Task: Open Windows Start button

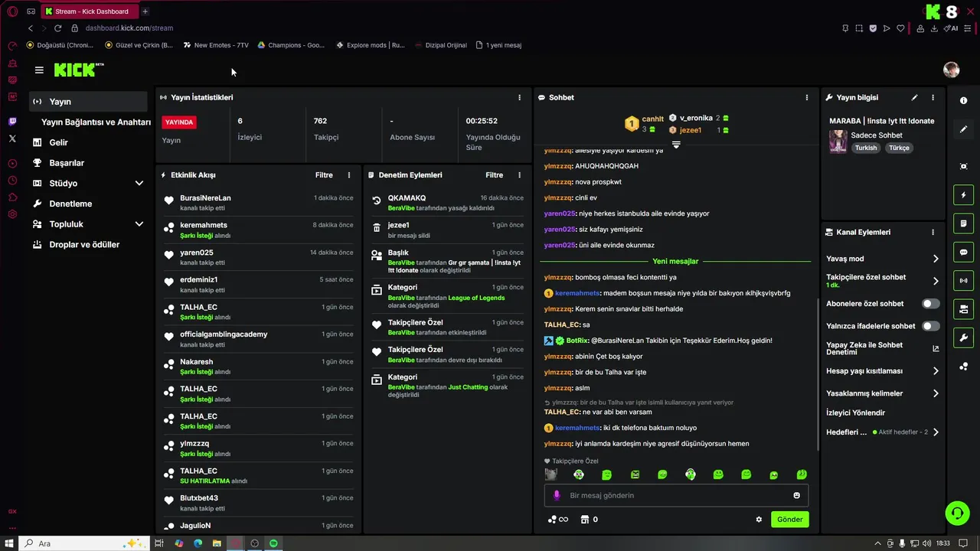Action: [x=8, y=543]
